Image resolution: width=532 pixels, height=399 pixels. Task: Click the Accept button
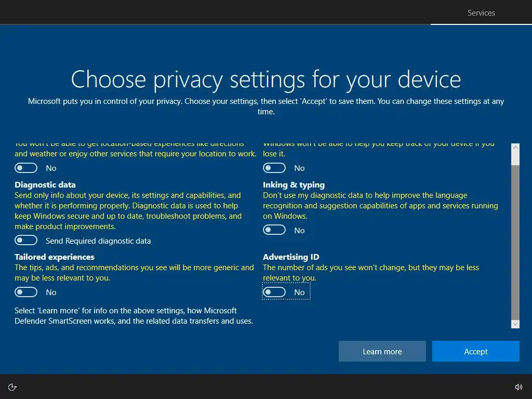(x=476, y=351)
